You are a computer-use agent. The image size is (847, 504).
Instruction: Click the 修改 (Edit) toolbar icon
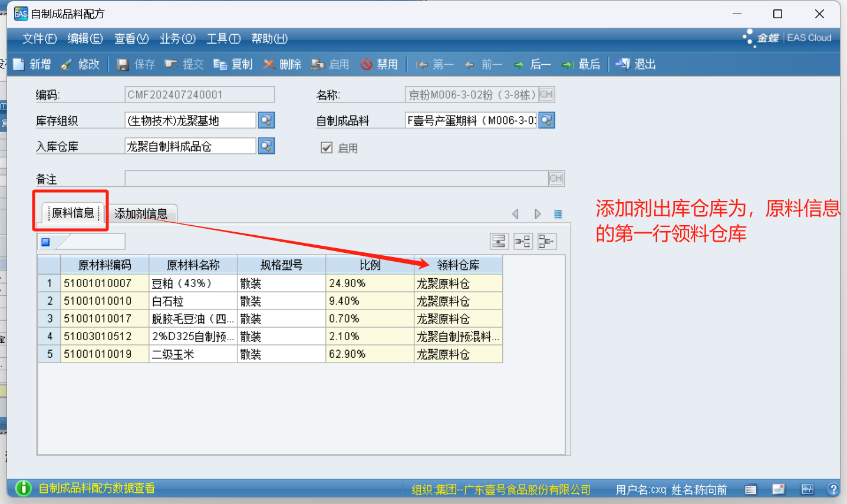[67, 64]
